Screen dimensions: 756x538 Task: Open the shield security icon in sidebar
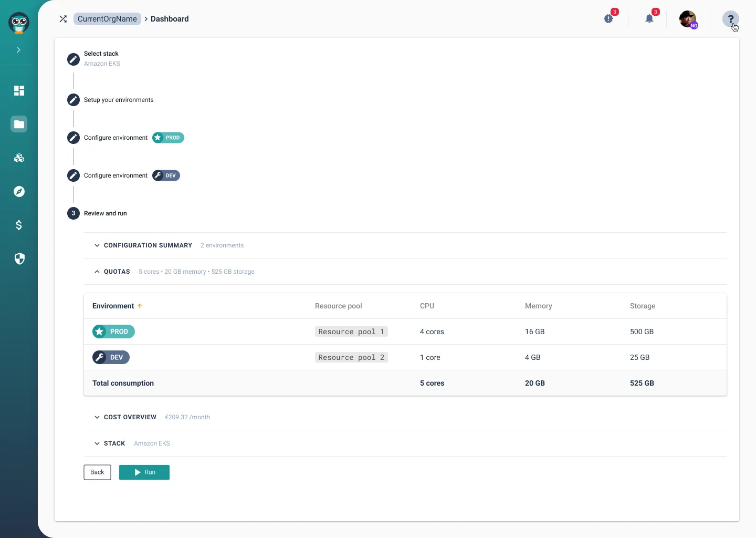(x=19, y=258)
